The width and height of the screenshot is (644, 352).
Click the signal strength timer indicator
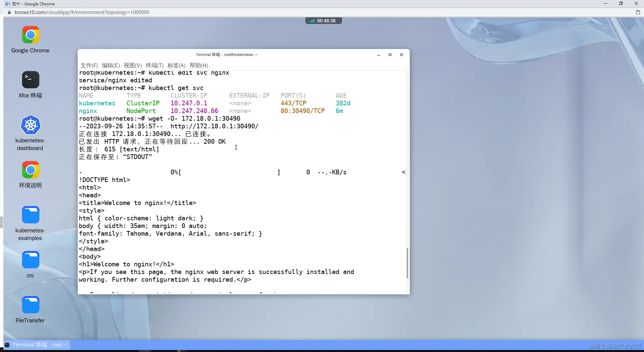(x=323, y=21)
